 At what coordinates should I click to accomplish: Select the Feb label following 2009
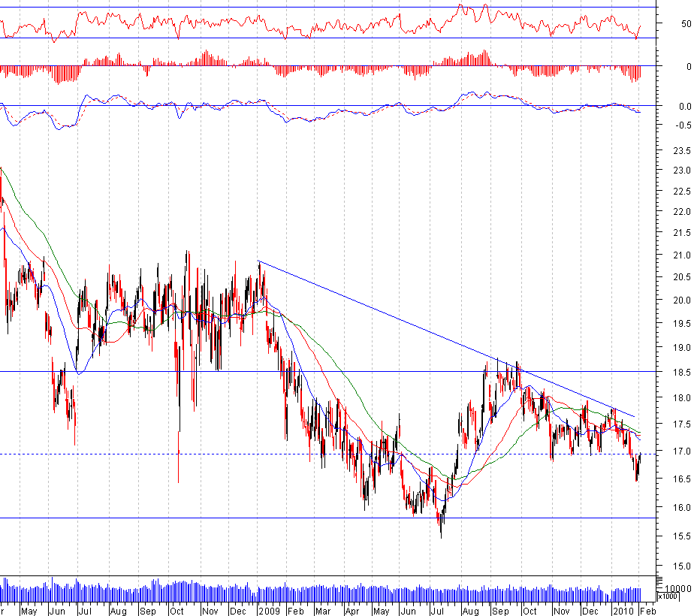[296, 611]
